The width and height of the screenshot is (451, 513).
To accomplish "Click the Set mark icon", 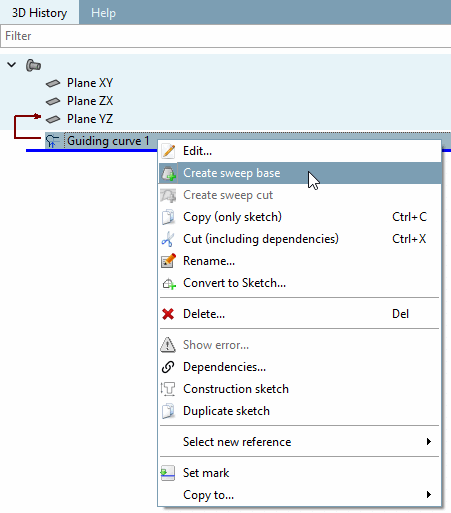I will click(x=168, y=473).
